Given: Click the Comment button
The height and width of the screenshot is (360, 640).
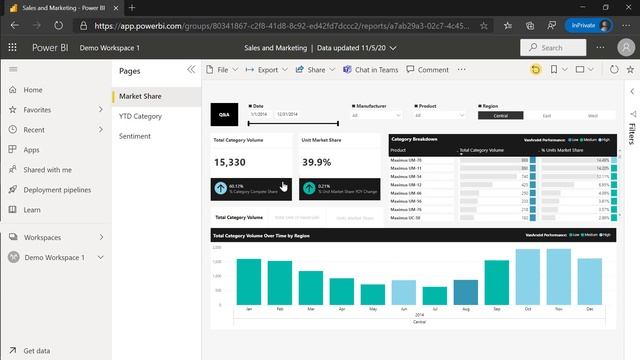Looking at the screenshot, I should pos(428,70).
